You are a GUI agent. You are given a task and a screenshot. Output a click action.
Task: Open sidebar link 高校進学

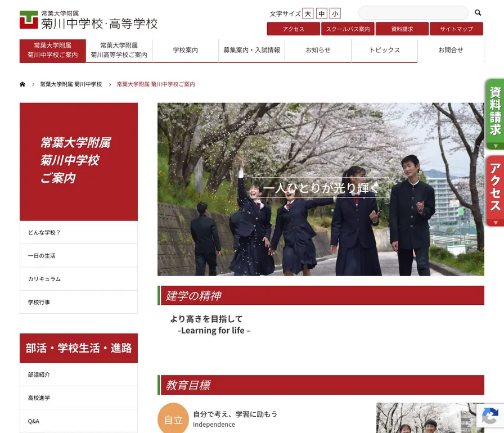point(79,398)
